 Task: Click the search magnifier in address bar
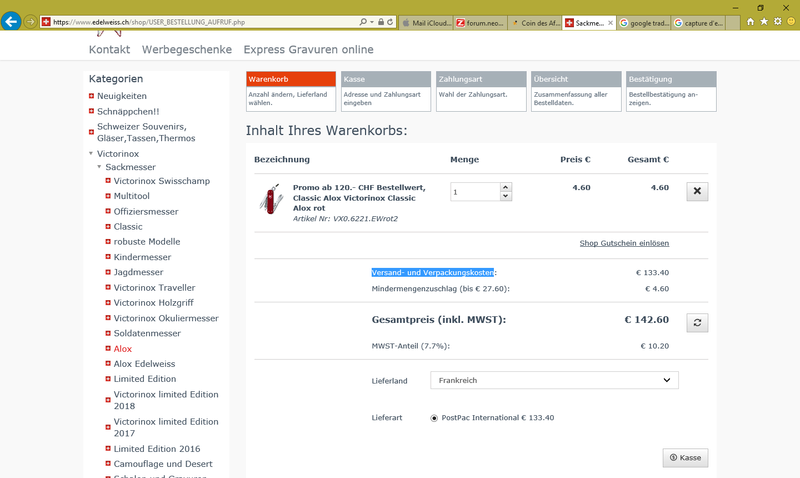363,22
